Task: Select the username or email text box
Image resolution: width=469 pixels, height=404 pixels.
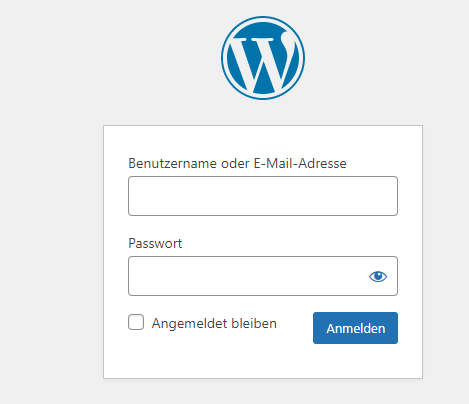Action: (263, 196)
